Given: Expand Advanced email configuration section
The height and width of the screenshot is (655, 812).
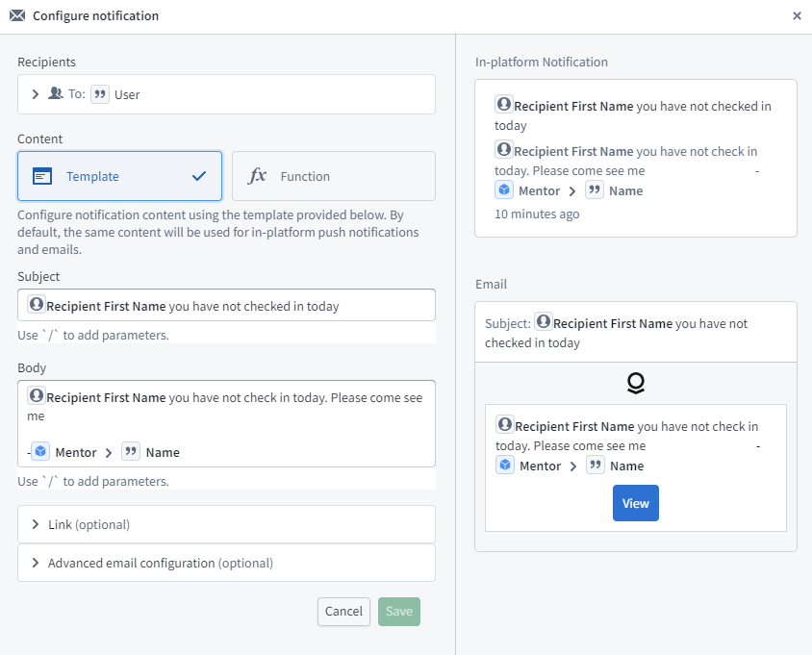Looking at the screenshot, I should [36, 563].
